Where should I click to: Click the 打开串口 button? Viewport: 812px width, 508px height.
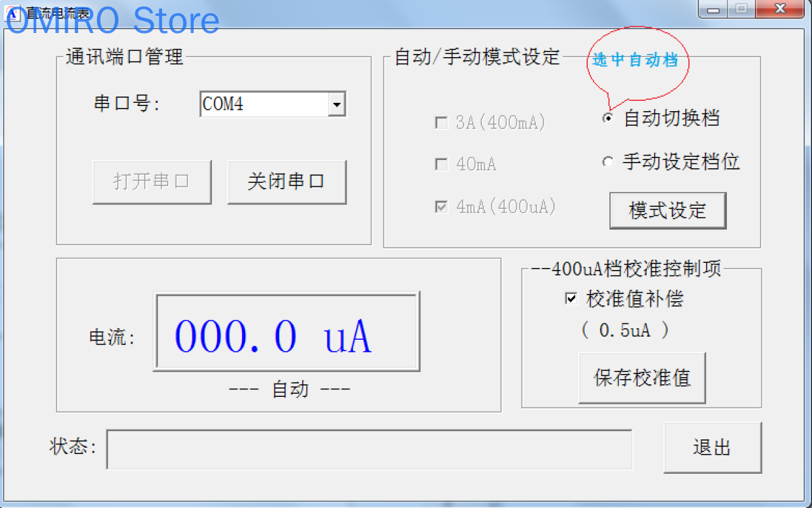click(152, 182)
